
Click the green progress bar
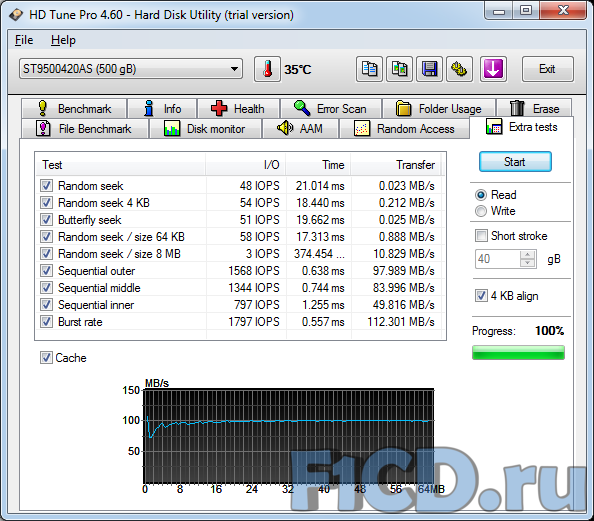(518, 352)
